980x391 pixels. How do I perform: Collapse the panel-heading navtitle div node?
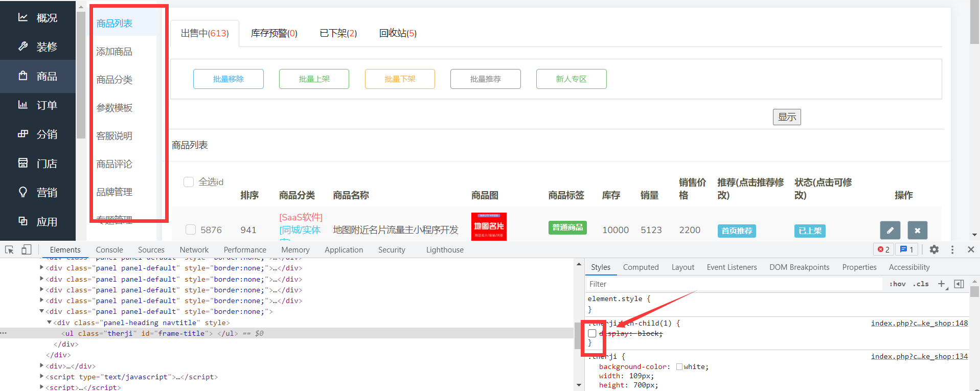pos(50,323)
